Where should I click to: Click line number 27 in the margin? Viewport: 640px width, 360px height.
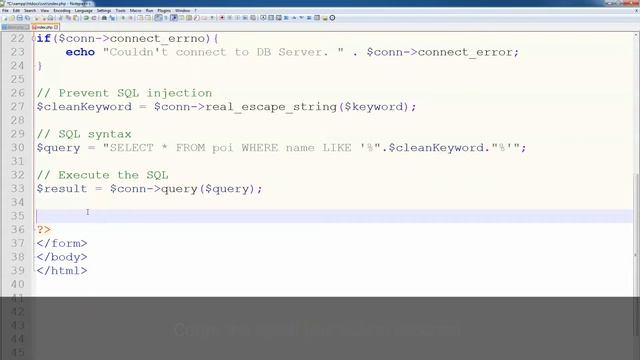tap(18, 107)
